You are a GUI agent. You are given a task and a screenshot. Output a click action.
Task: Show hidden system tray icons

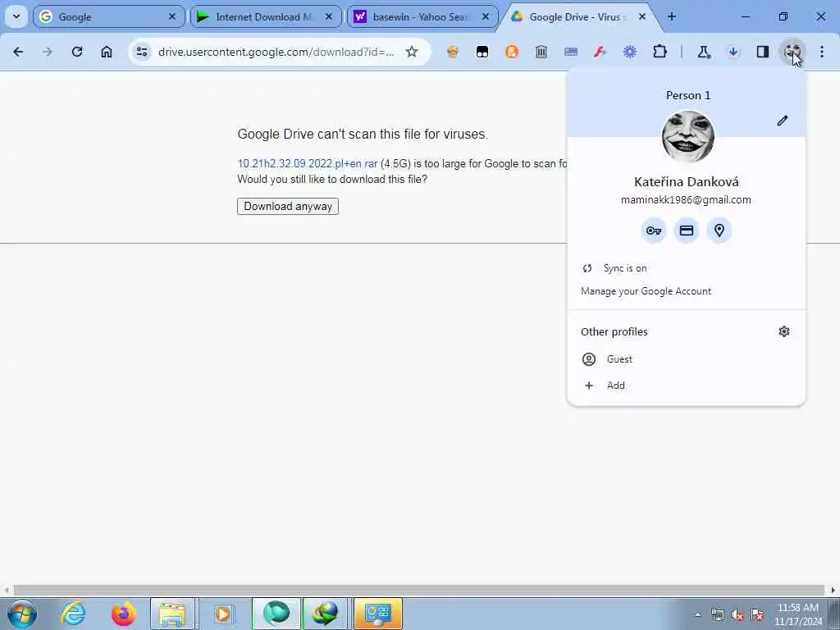(x=697, y=615)
